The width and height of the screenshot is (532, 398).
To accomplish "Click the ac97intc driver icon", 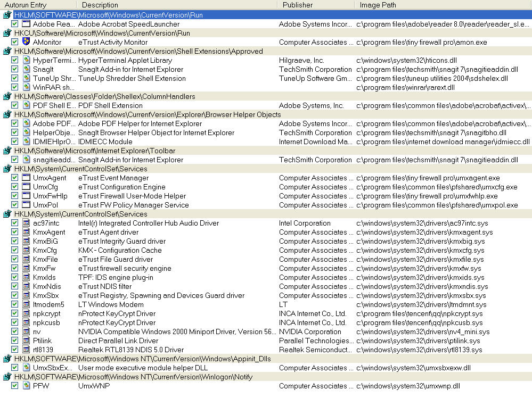I will tap(26, 223).
